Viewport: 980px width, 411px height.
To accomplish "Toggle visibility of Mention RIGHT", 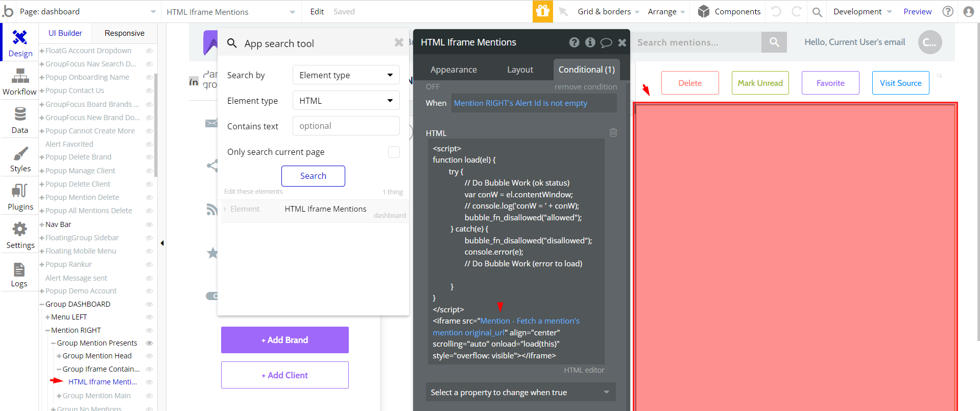I will coord(150,330).
